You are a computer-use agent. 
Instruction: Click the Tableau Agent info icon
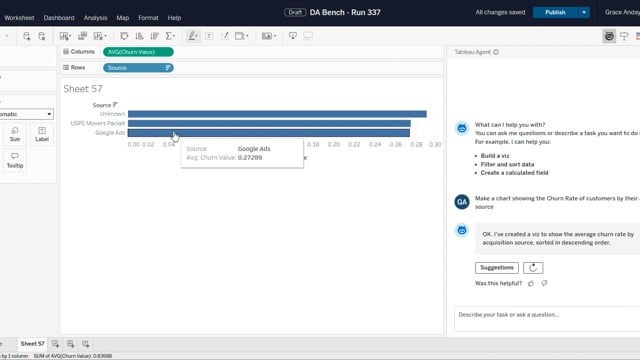tap(496, 52)
